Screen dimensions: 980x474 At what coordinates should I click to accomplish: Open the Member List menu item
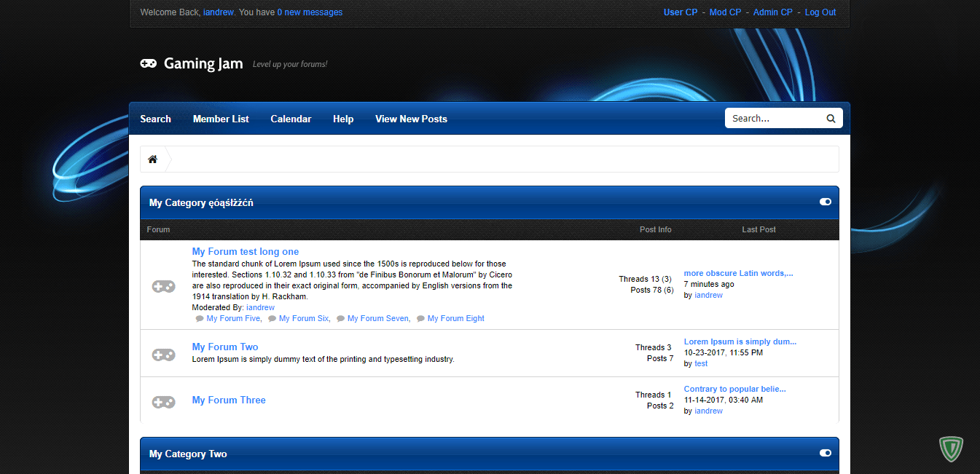(x=221, y=119)
